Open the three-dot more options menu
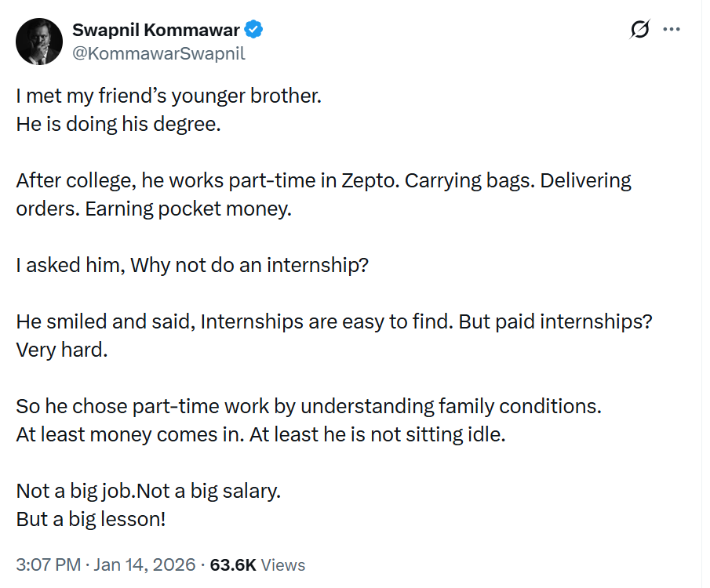The height and width of the screenshot is (588, 710). pyautogui.click(x=672, y=30)
